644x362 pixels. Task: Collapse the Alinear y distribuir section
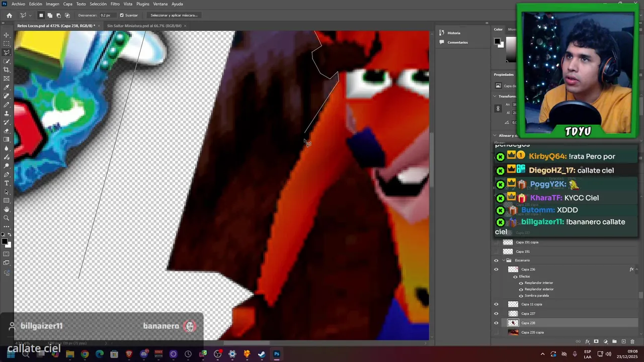[495, 135]
